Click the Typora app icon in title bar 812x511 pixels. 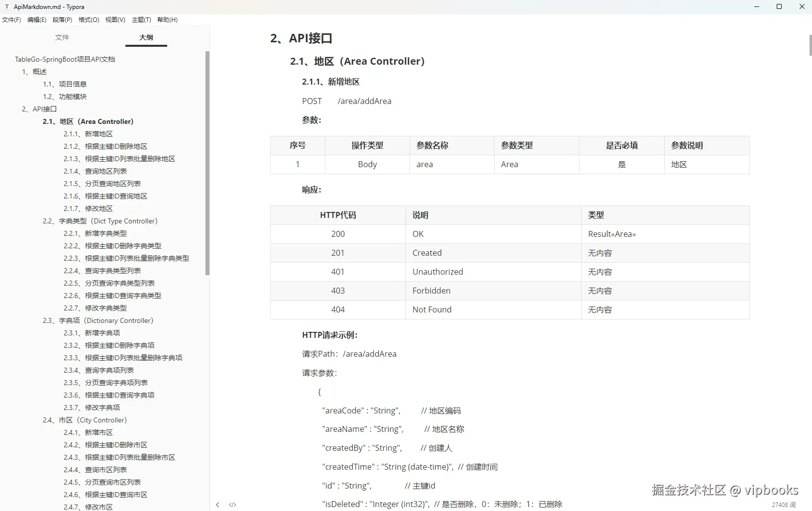pos(7,7)
